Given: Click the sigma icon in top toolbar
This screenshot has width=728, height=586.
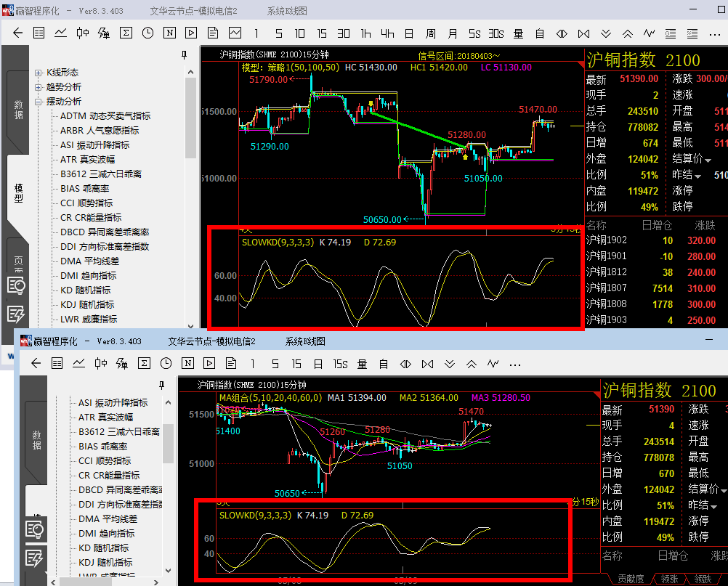Looking at the screenshot, I should click(x=126, y=33).
